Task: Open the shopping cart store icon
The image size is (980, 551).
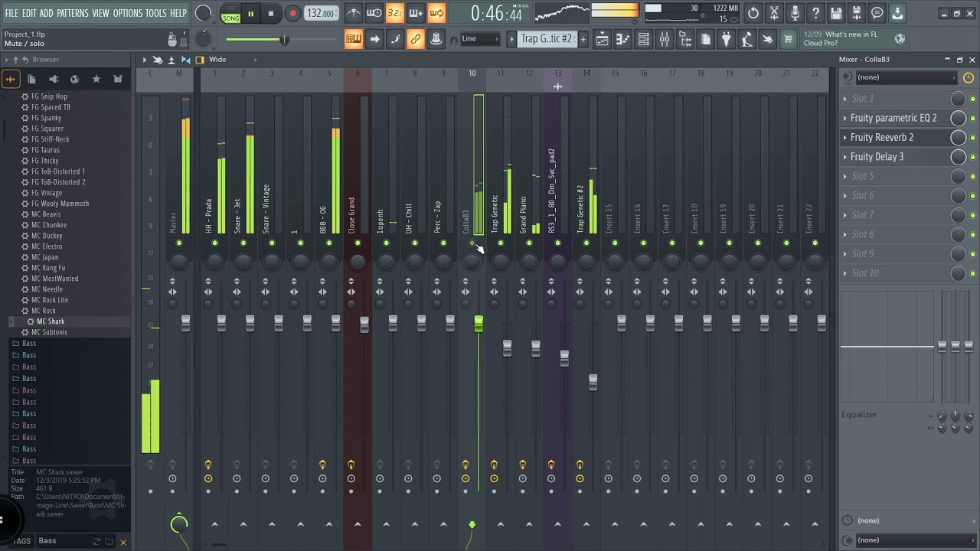Action: tap(788, 39)
